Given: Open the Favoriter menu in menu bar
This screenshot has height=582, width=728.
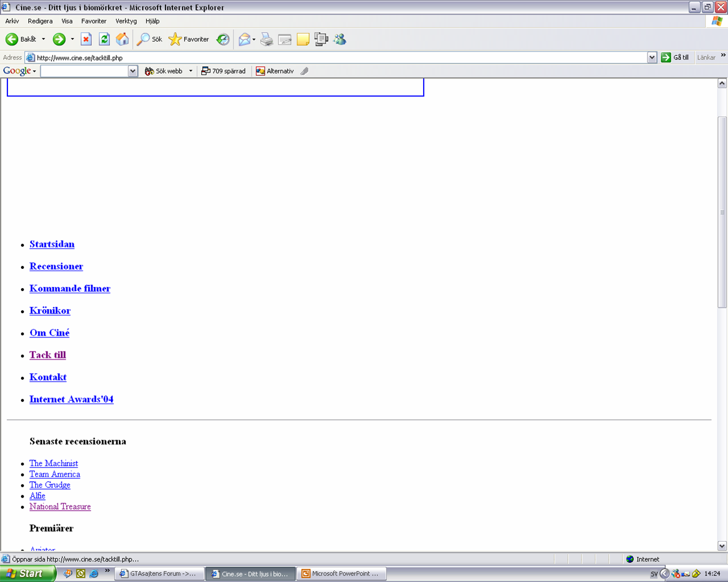Looking at the screenshot, I should 93,21.
